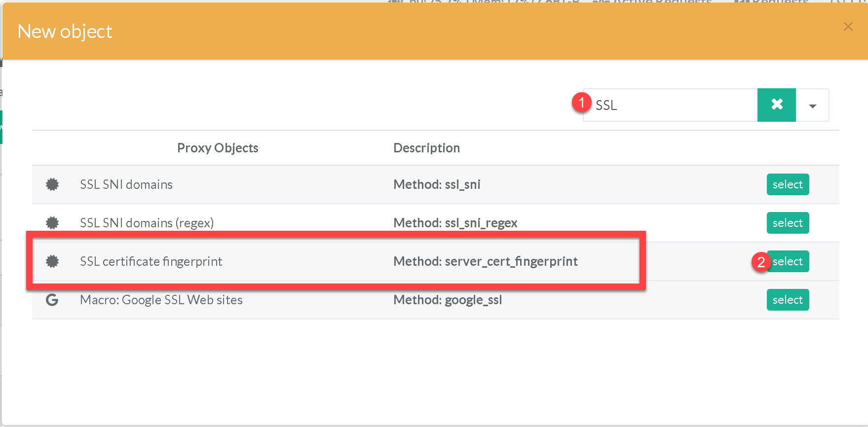868x427 pixels.
Task: Click the SSL certificate fingerprint object name
Action: tap(151, 261)
